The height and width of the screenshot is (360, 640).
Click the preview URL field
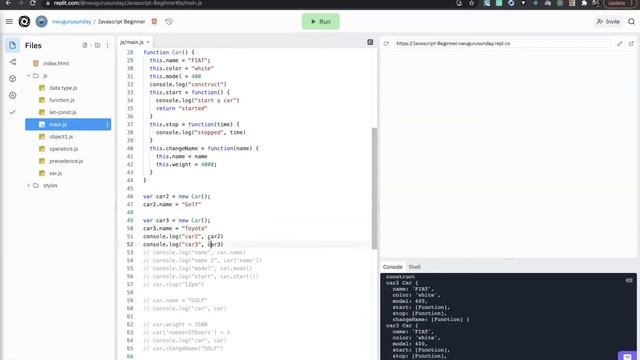pos(502,43)
